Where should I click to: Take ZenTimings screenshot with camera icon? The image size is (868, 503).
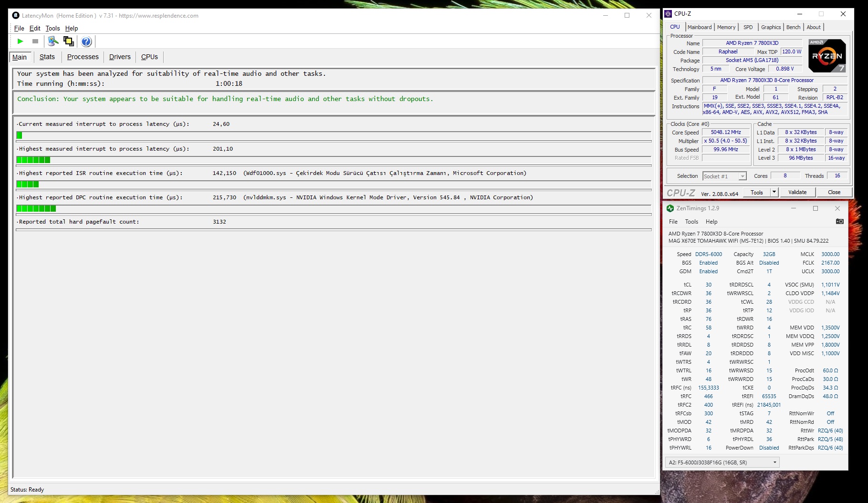(x=839, y=221)
